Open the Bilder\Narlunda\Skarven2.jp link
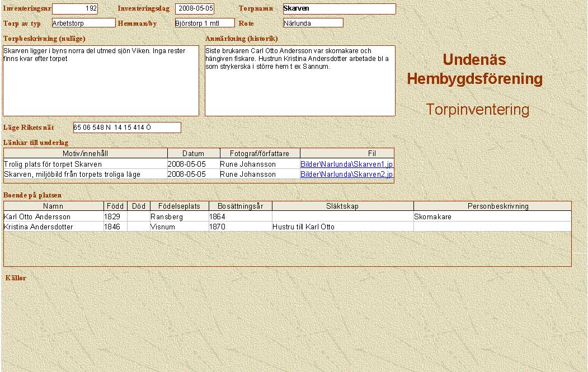 (x=347, y=175)
